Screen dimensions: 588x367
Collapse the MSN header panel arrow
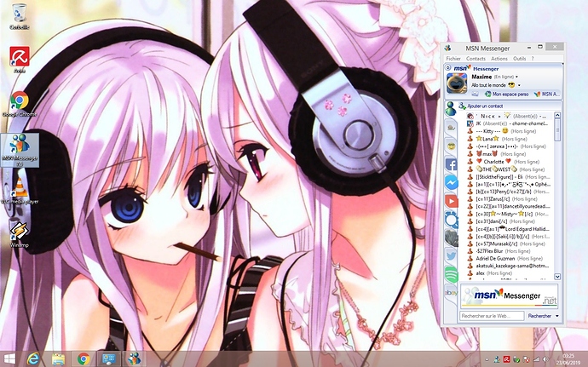447,67
